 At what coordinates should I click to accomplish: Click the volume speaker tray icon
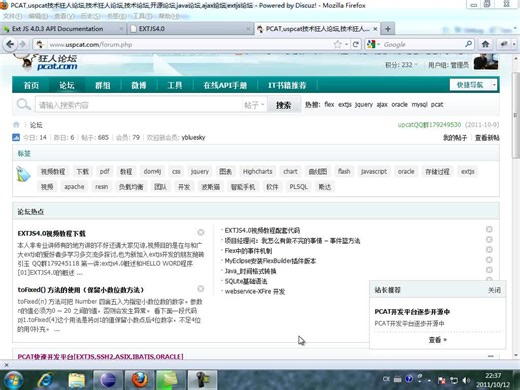click(466, 380)
